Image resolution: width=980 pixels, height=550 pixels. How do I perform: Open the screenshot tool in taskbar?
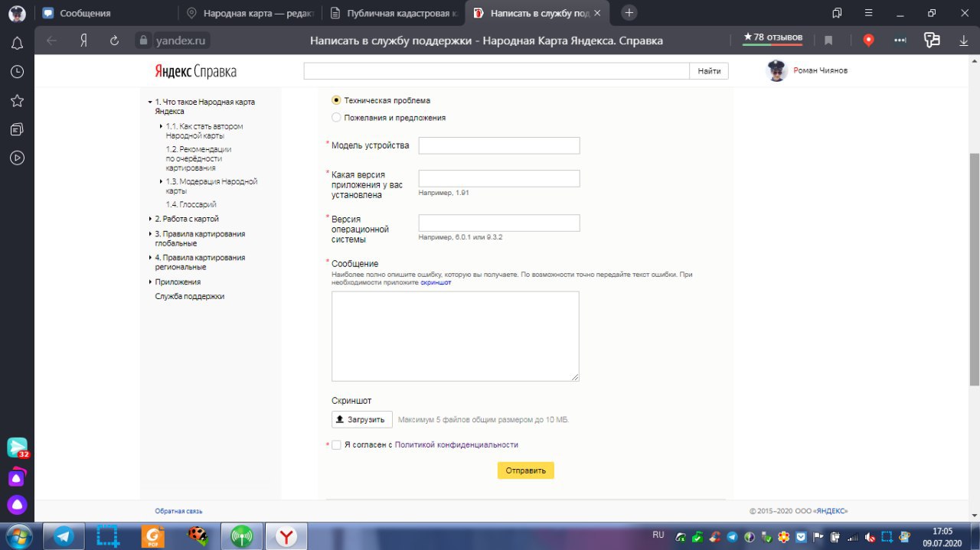point(107,536)
